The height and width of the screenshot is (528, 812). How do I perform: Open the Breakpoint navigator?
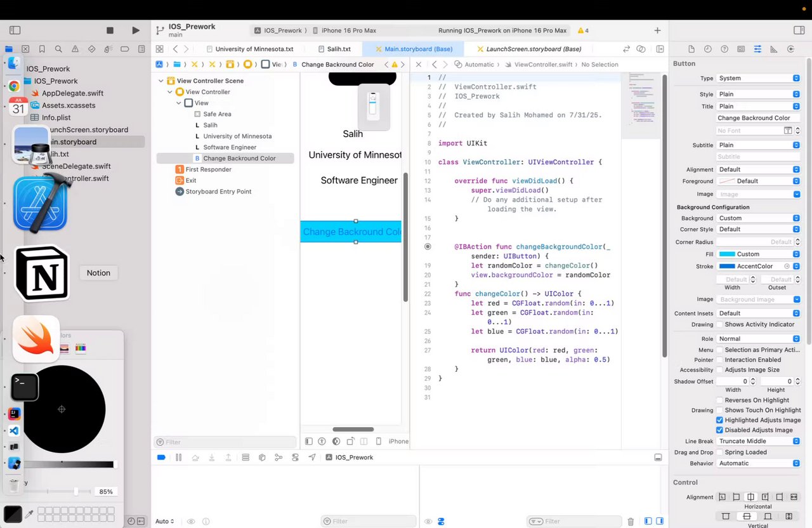pyautogui.click(x=125, y=49)
